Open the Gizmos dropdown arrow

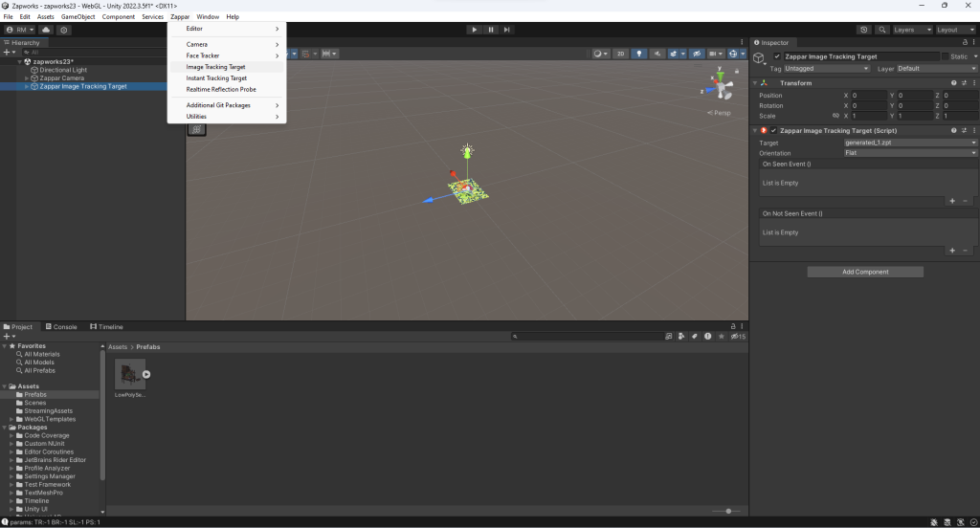(x=743, y=54)
